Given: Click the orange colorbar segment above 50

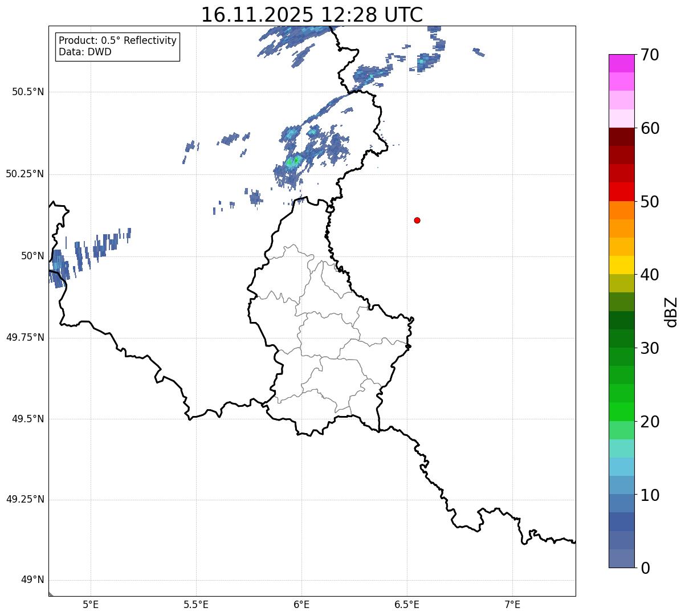Looking at the screenshot, I should coord(622,210).
